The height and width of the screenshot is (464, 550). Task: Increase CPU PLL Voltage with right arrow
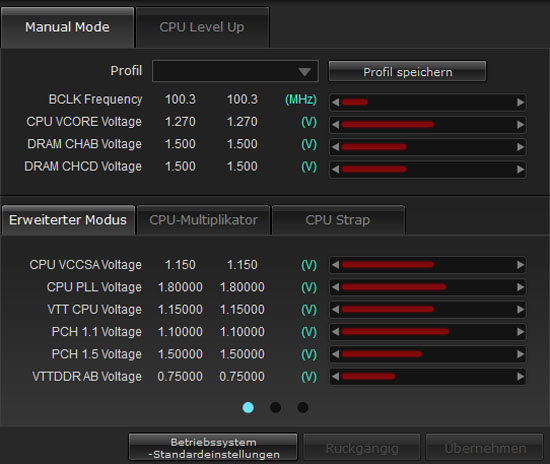(x=521, y=287)
